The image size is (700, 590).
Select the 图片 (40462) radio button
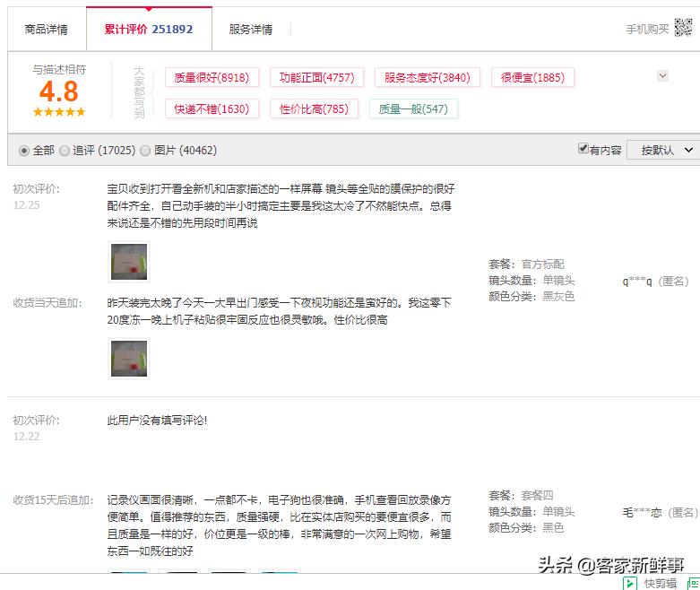pyautogui.click(x=145, y=151)
